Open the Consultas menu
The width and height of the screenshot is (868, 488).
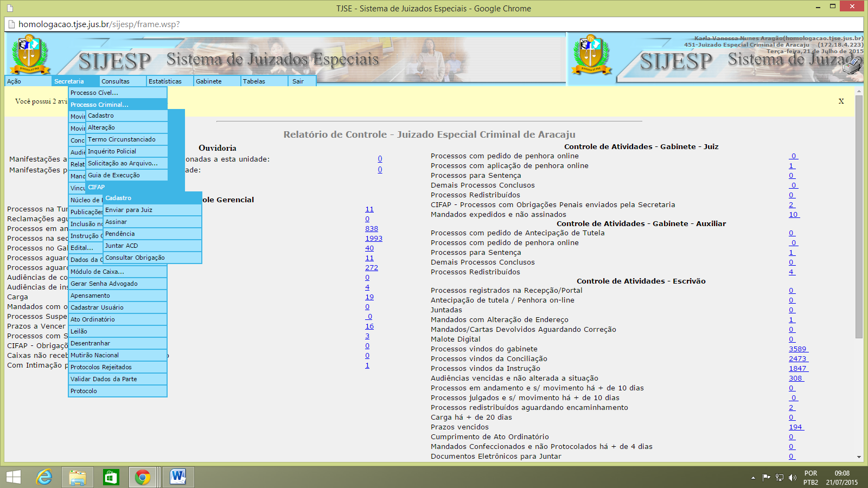tap(116, 81)
